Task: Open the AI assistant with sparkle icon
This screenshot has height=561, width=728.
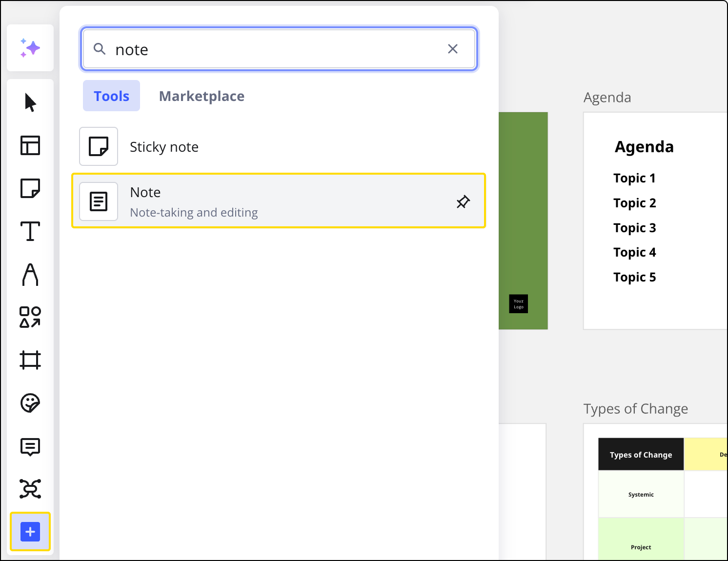Action: [30, 47]
